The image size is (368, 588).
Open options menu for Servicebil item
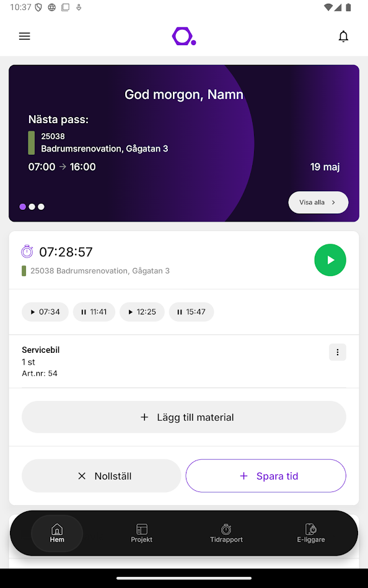point(338,352)
